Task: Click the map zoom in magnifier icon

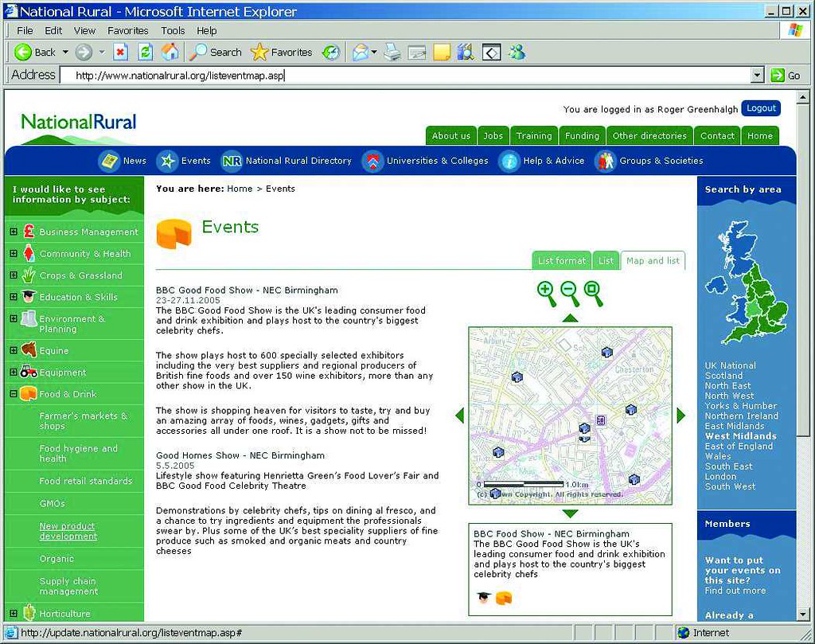Action: pos(546,291)
